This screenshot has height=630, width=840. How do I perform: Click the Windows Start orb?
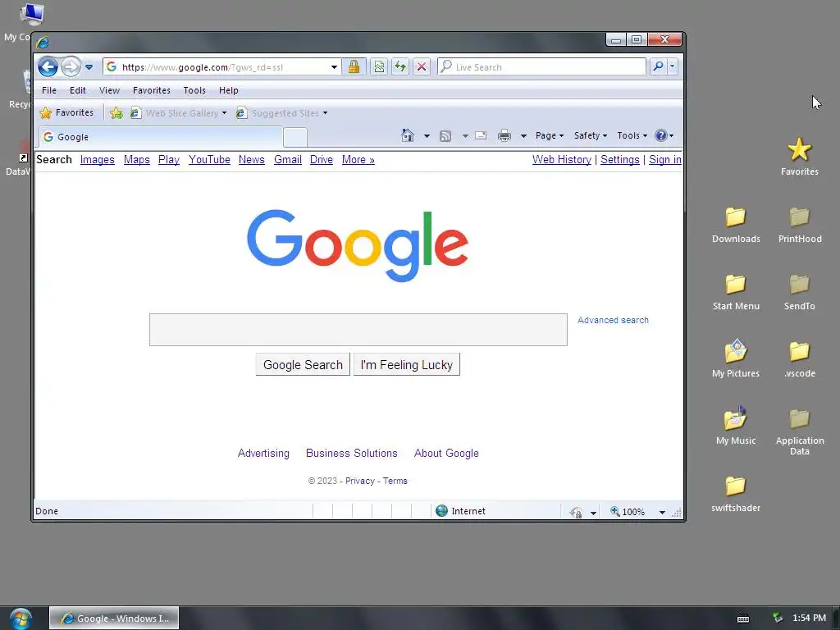(21, 619)
